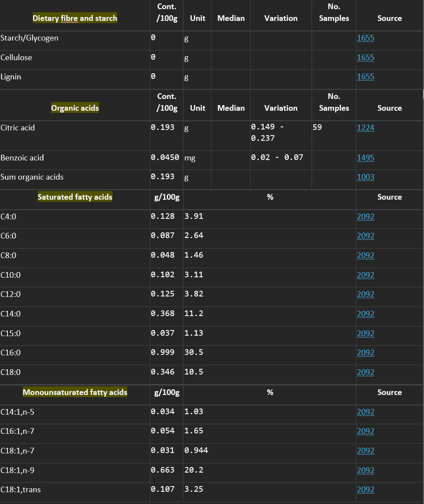Open source link 2092 in C10:0 row
Viewport: 424px width, 504px height.
pos(366,275)
